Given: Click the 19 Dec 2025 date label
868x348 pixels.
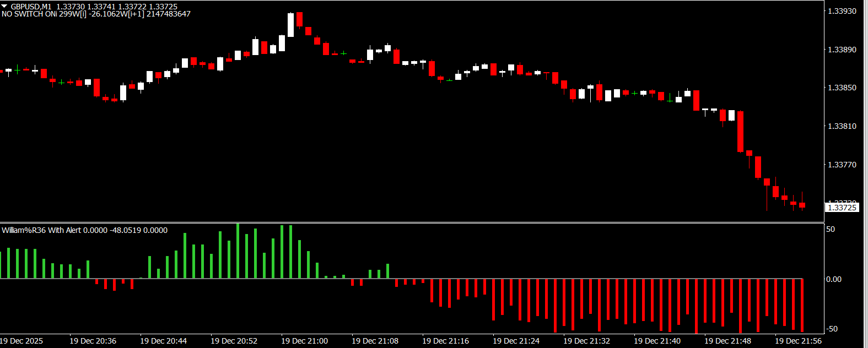Looking at the screenshot, I should (x=21, y=341).
